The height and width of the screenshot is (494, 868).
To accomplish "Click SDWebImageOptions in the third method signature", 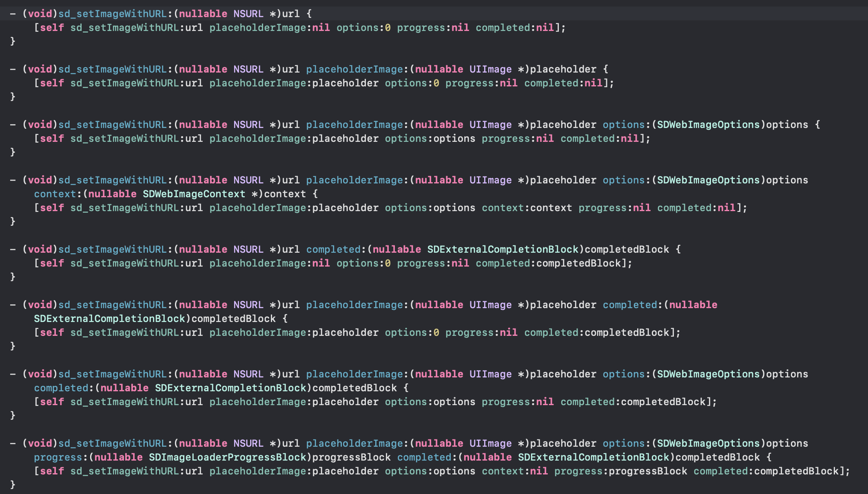I will tap(708, 125).
